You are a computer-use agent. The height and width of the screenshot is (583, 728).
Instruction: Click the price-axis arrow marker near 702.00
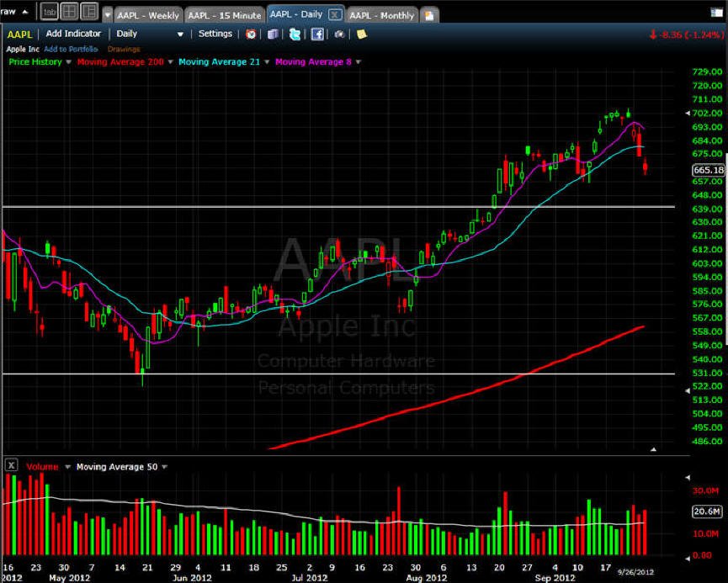pyautogui.click(x=688, y=113)
